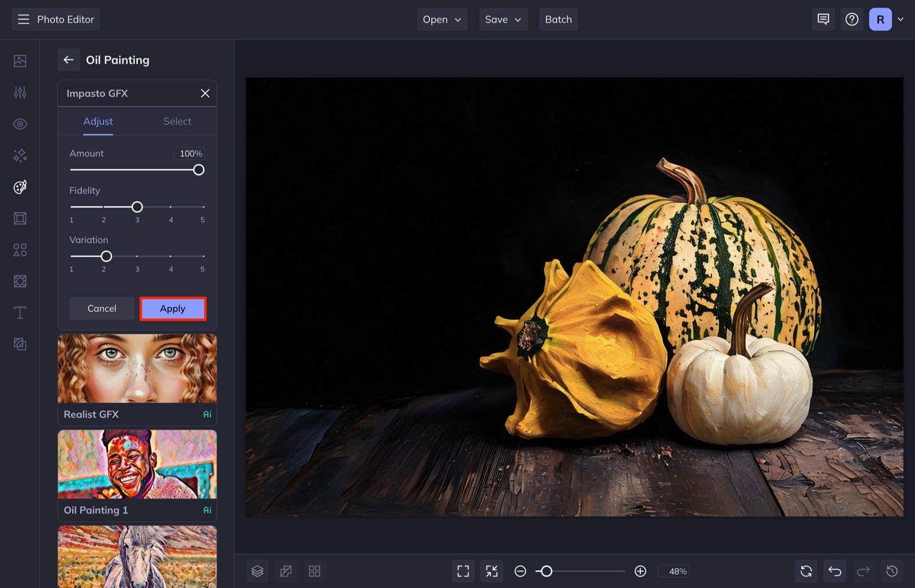Toggle fit-to-screen view mode
Image resolution: width=915 pixels, height=588 pixels.
tap(491, 570)
